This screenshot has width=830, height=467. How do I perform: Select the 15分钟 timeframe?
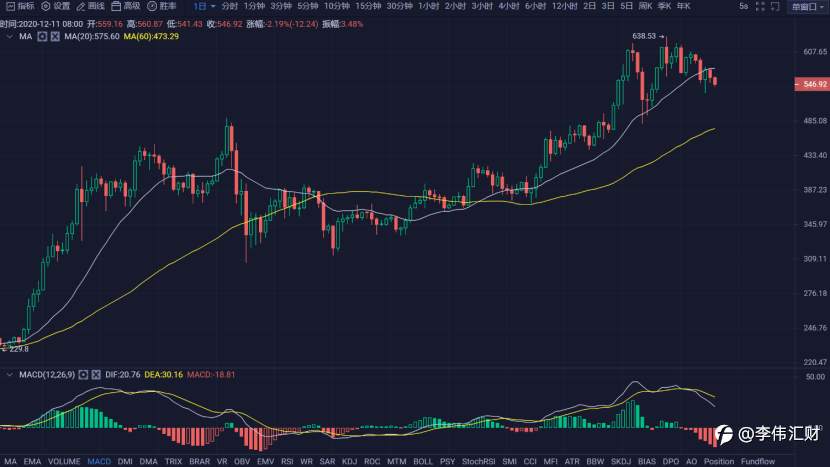pos(368,6)
